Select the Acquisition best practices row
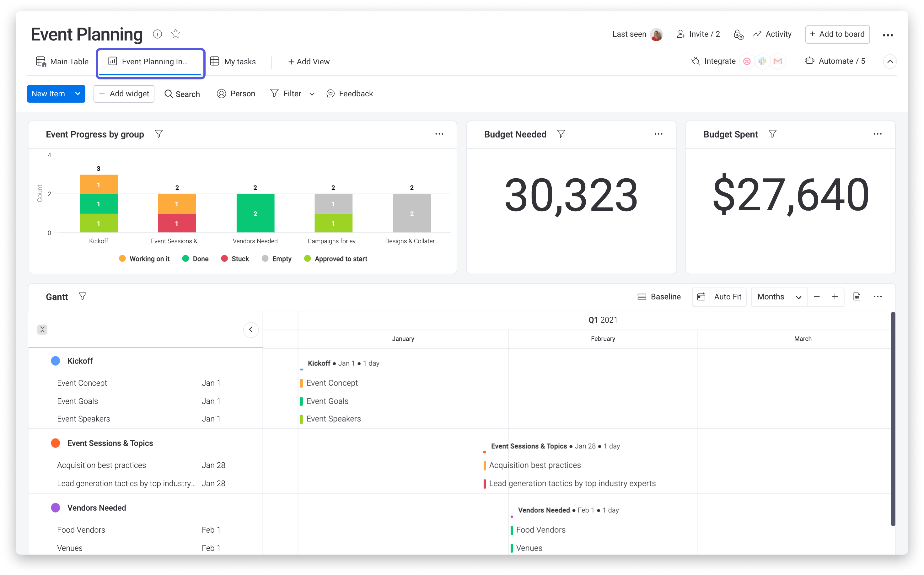924x575 pixels. point(146,465)
